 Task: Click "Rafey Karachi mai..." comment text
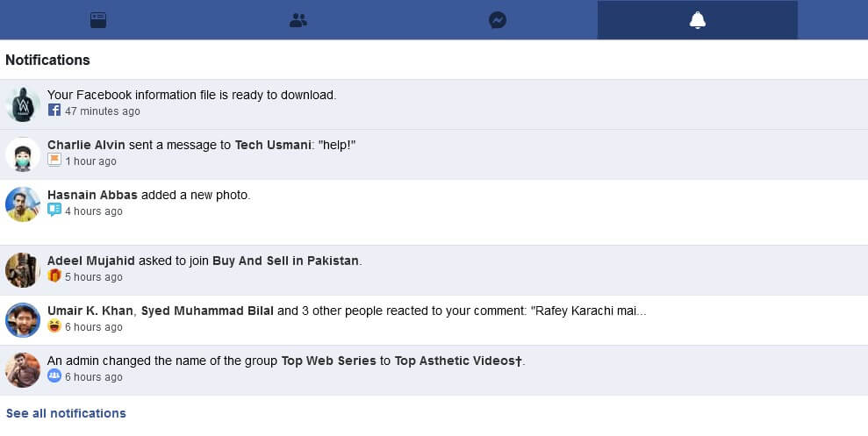pos(588,311)
